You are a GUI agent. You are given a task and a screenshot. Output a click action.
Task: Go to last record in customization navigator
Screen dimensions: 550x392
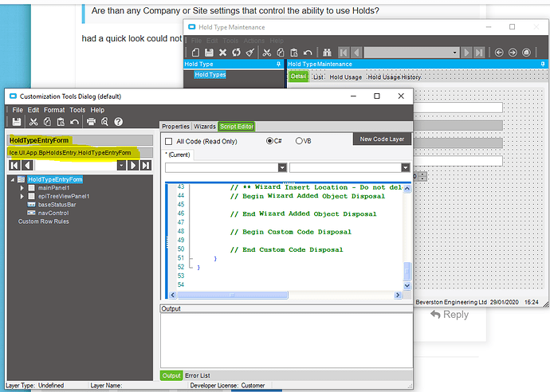146,165
